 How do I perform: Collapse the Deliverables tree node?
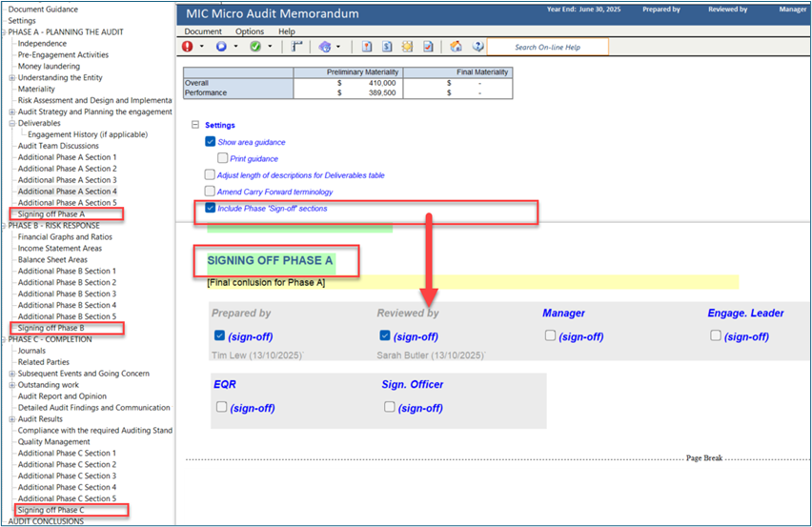11,123
